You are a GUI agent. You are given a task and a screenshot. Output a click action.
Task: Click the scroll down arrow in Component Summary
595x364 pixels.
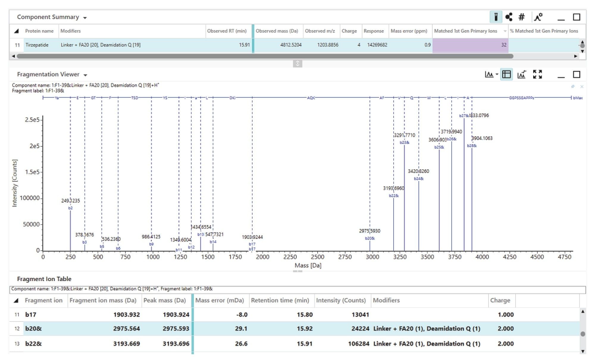[582, 51]
